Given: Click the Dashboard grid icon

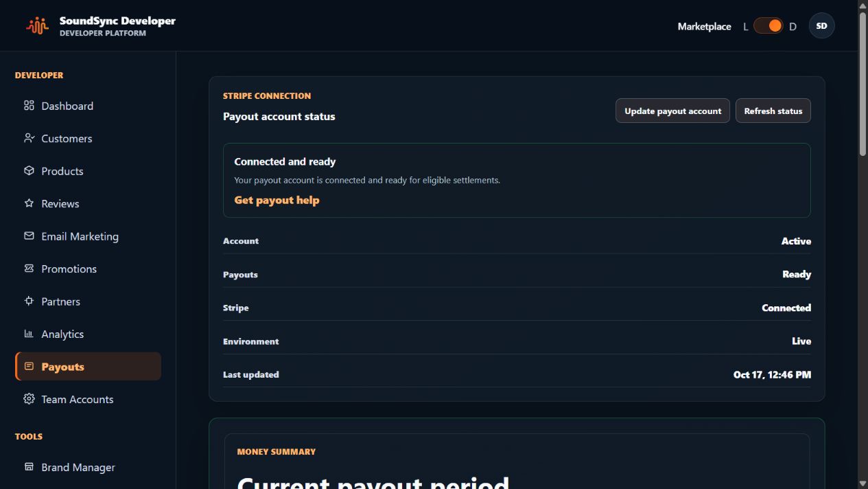Looking at the screenshot, I should tap(29, 106).
